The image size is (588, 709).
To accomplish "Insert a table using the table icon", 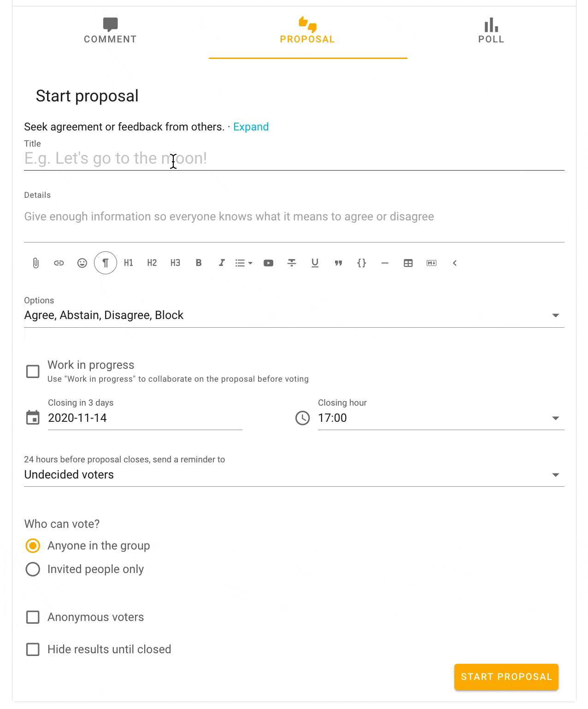I will click(x=408, y=263).
